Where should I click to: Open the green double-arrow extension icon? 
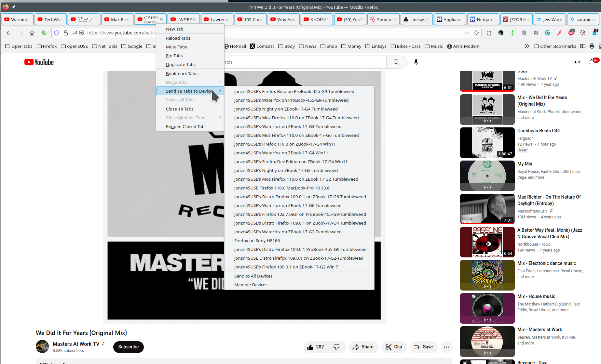click(512, 33)
